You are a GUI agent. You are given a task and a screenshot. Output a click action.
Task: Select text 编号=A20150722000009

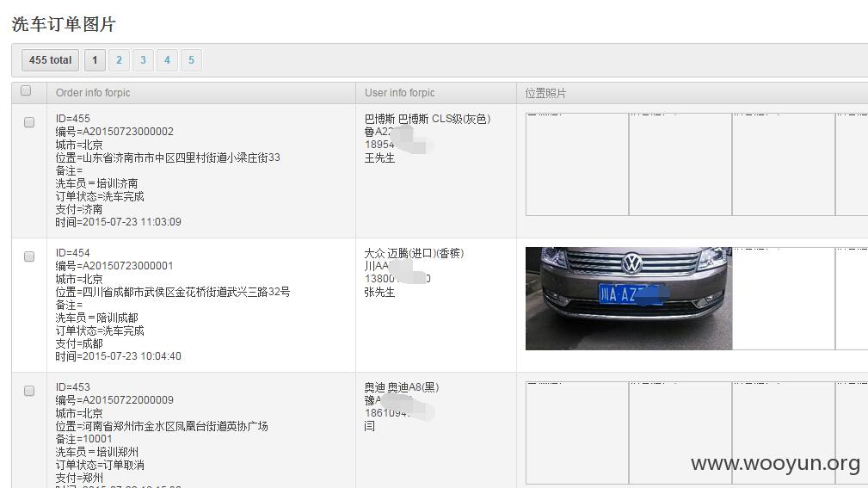pyautogui.click(x=114, y=400)
